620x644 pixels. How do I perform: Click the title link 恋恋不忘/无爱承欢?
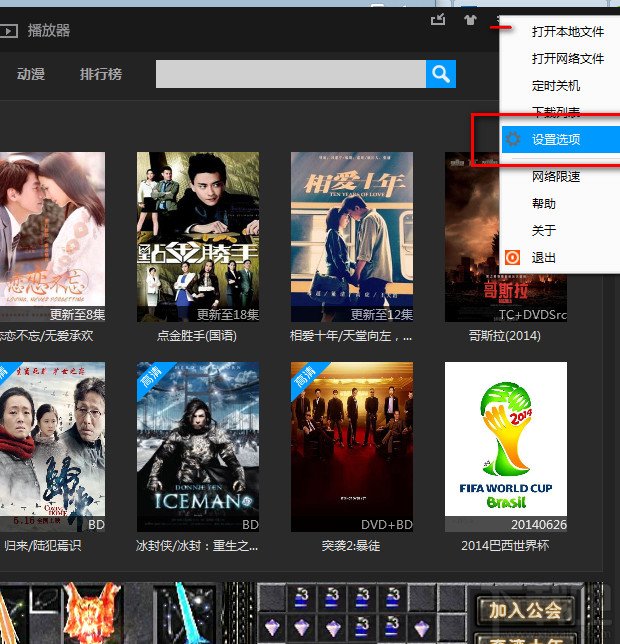[x=46, y=336]
